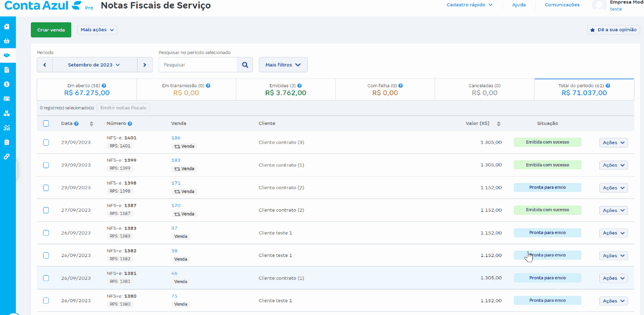Click the Dê a sua opinião button
Screen dimensions: 644x315
coord(613,30)
